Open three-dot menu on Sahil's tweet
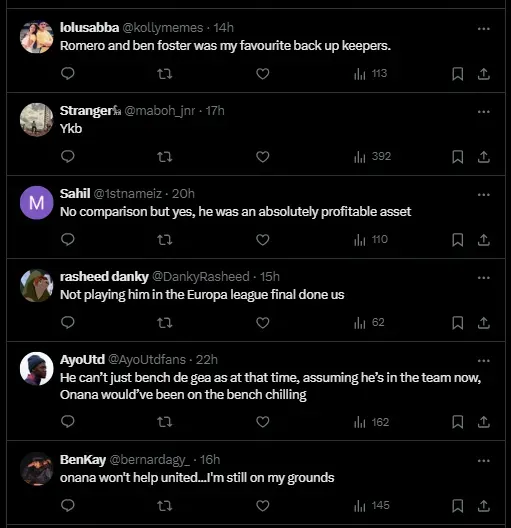 pyautogui.click(x=483, y=195)
